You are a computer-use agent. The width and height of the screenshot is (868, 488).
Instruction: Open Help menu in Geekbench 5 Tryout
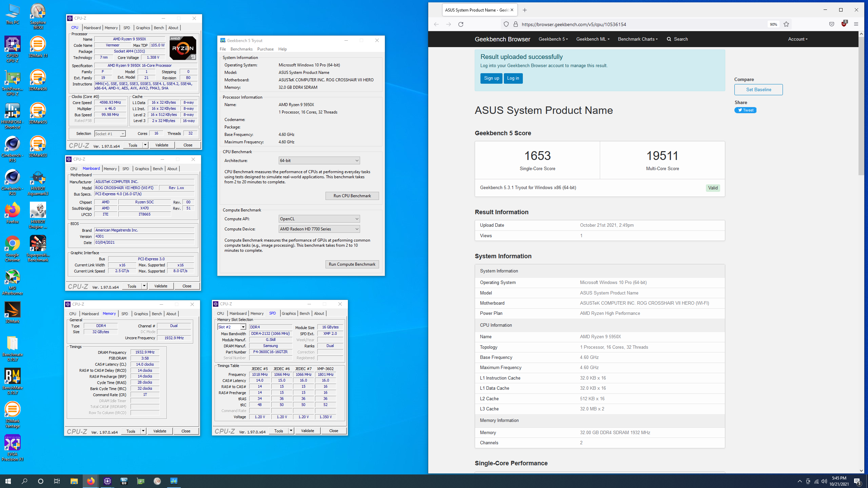pos(282,49)
